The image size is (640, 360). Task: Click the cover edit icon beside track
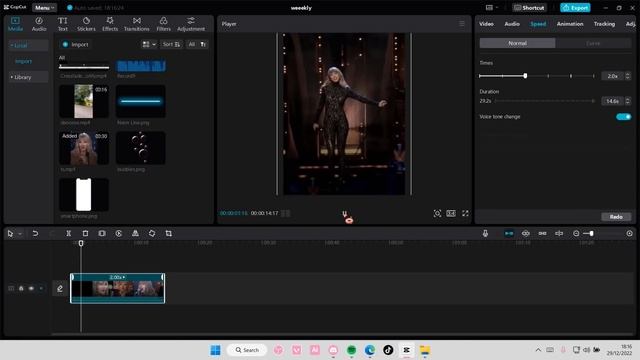[60, 289]
